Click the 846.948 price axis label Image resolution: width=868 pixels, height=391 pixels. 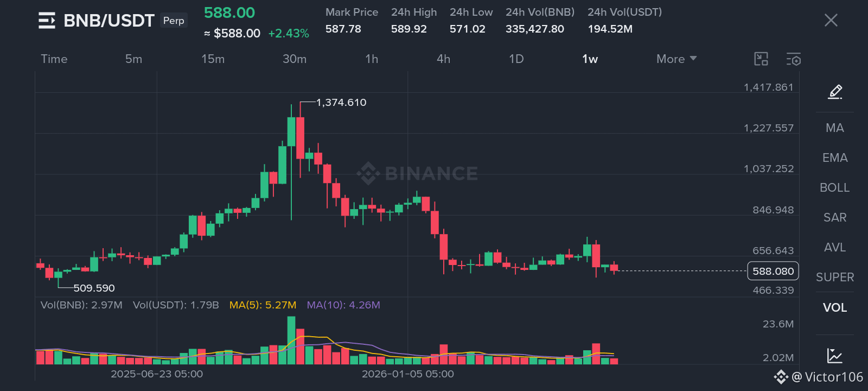point(773,210)
